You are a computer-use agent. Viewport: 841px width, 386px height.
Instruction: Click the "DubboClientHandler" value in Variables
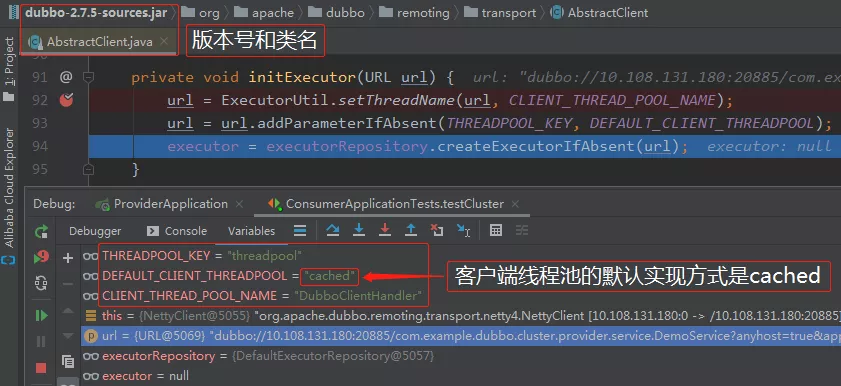[358, 295]
